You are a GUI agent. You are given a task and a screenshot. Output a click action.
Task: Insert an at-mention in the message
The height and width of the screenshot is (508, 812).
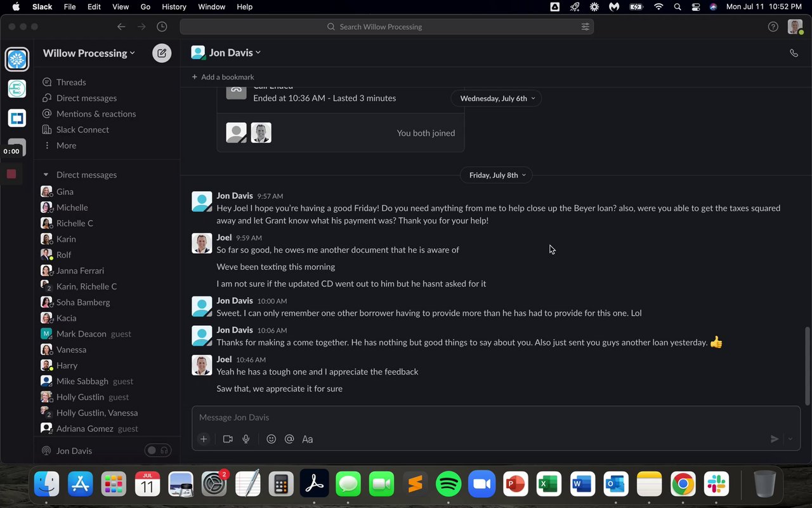coord(289,439)
